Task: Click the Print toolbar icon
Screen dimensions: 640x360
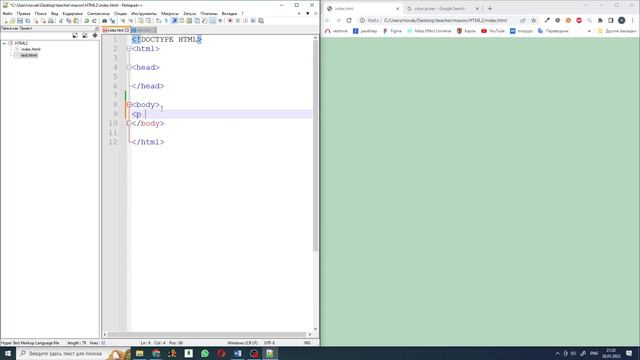Action: click(x=51, y=20)
